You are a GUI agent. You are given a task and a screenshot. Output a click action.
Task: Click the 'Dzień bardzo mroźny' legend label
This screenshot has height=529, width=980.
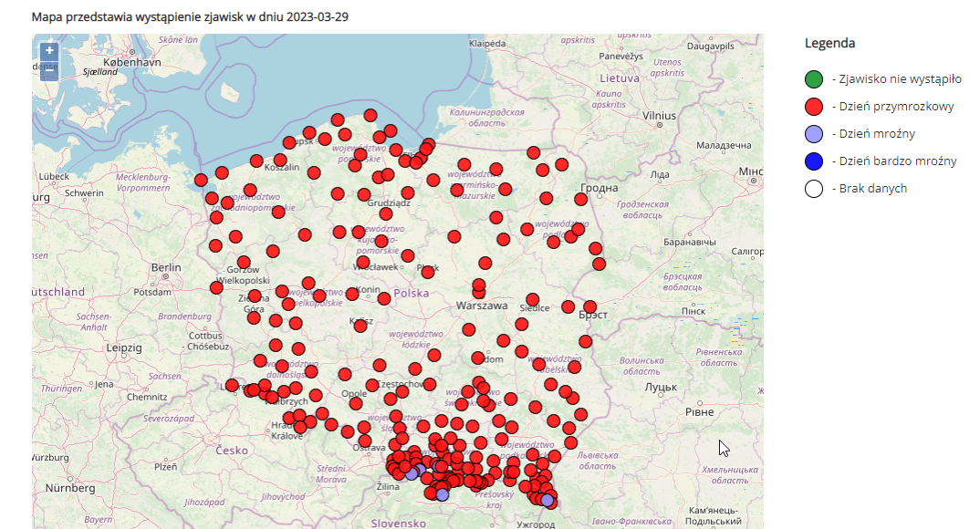pyautogui.click(x=893, y=161)
